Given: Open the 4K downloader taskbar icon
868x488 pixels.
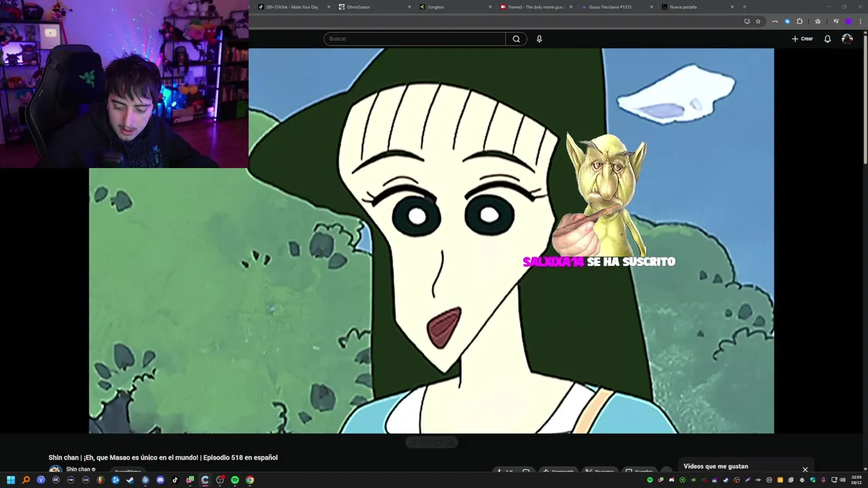Looking at the screenshot, I should (x=56, y=480).
